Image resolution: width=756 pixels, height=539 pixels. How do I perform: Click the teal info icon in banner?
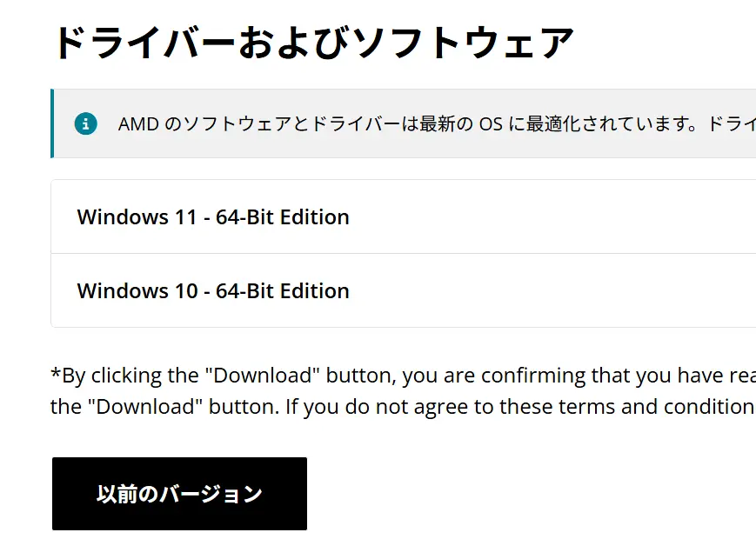point(85,123)
